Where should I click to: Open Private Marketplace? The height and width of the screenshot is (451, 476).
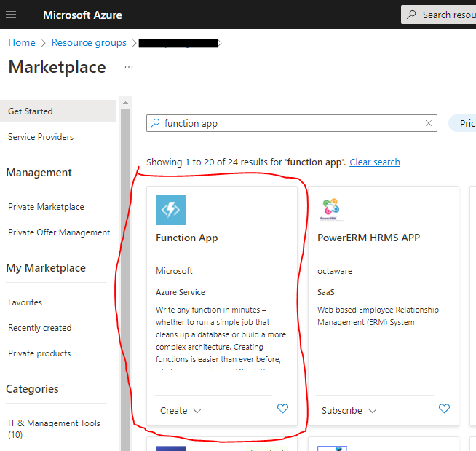(46, 207)
